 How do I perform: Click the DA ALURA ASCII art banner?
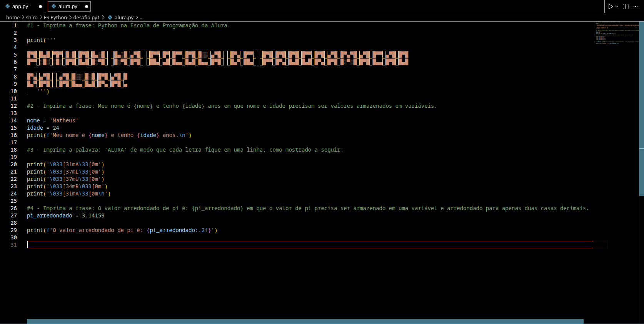coord(77,80)
